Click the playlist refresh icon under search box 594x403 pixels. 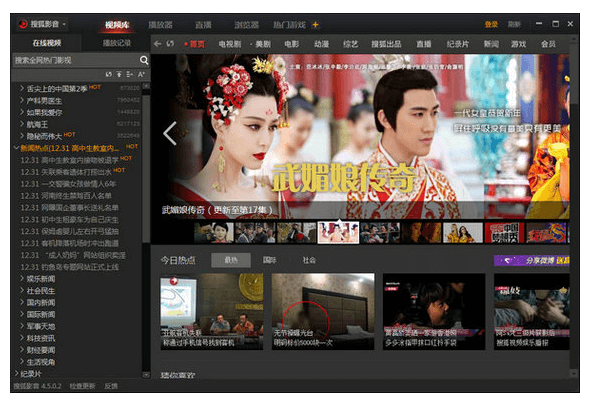pyautogui.click(x=109, y=74)
